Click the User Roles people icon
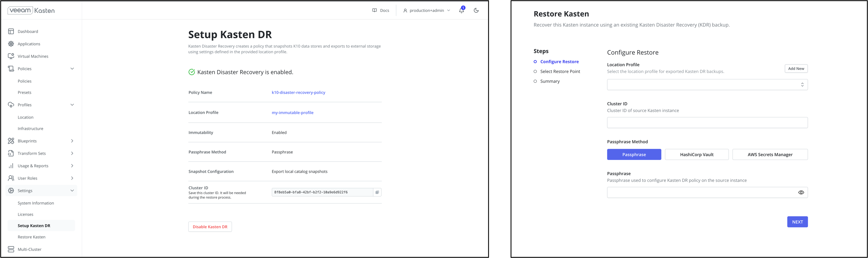The image size is (868, 258). (11, 178)
